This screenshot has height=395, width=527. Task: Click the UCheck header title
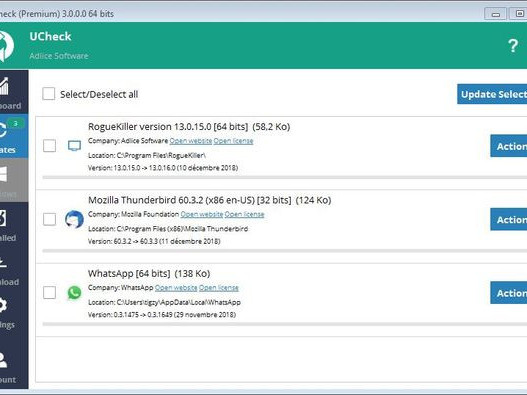[x=50, y=36]
